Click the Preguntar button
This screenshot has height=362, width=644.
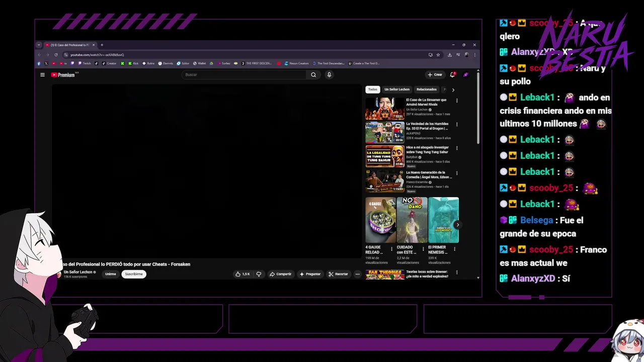pos(310,274)
